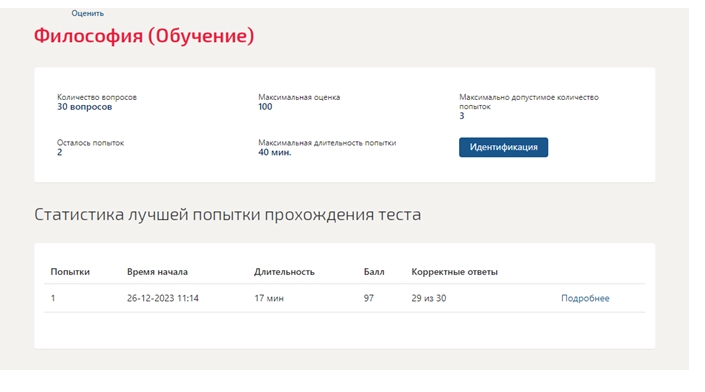Click the 40 мин. max duration value
Screen dimensions: 705x392
(275, 152)
